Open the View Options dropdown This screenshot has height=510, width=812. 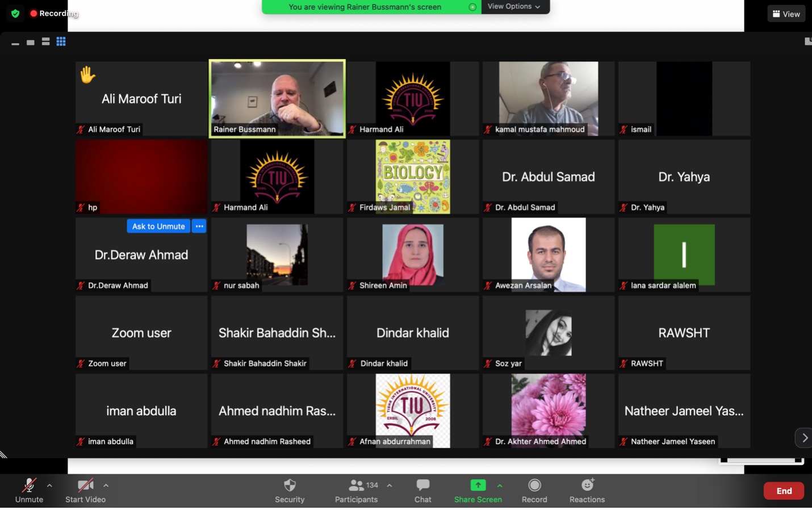tap(514, 6)
